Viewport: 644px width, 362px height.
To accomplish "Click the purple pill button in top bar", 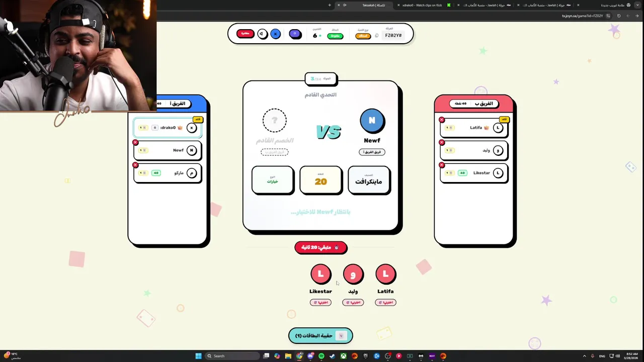I will pos(295,34).
